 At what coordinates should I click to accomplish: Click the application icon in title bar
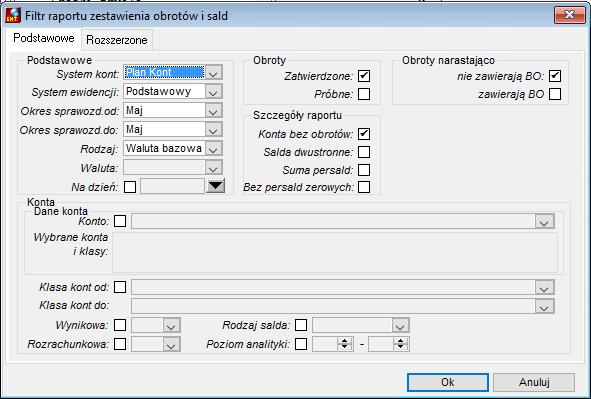pyautogui.click(x=13, y=15)
